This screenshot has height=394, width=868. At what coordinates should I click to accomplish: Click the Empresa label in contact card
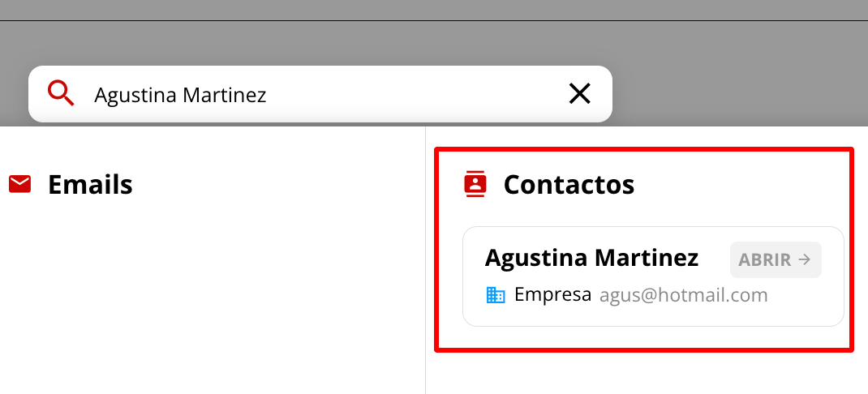click(x=552, y=295)
